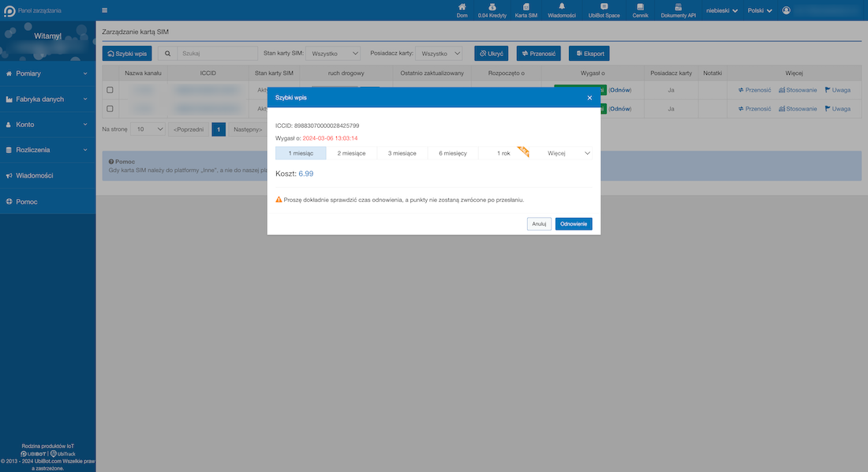Image resolution: width=868 pixels, height=472 pixels.
Task: Close the Szybki wpis dialog
Action: point(589,98)
